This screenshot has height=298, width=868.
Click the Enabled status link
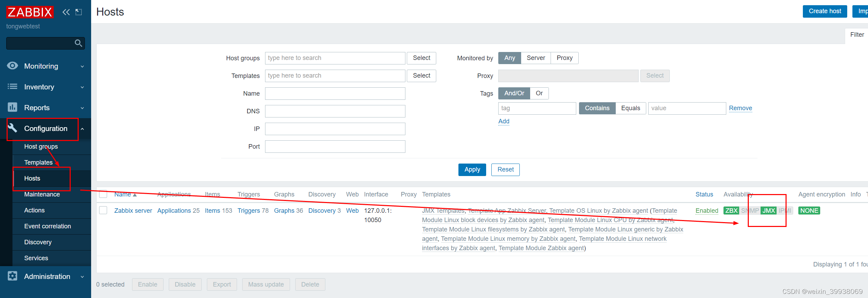[707, 211]
